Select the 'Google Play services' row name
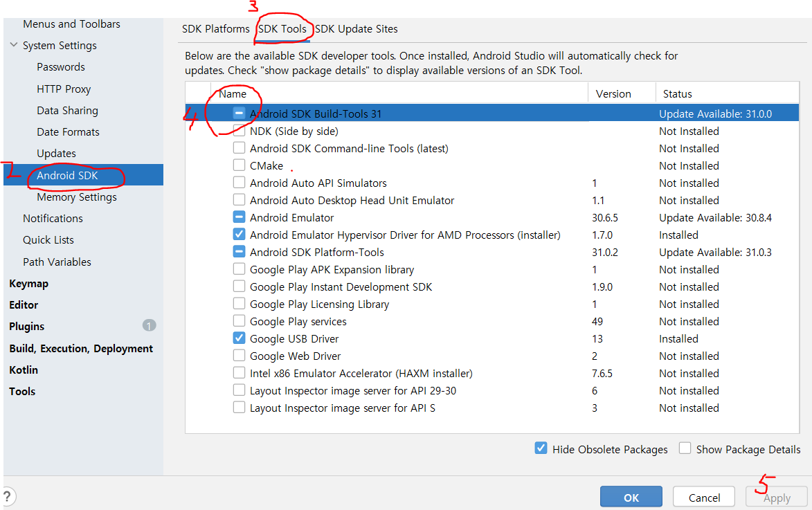The image size is (812, 510). [298, 322]
